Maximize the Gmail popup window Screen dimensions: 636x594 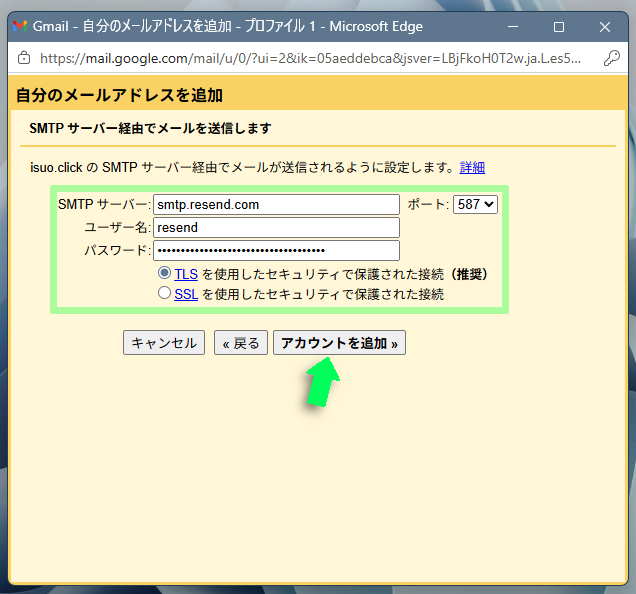559,27
